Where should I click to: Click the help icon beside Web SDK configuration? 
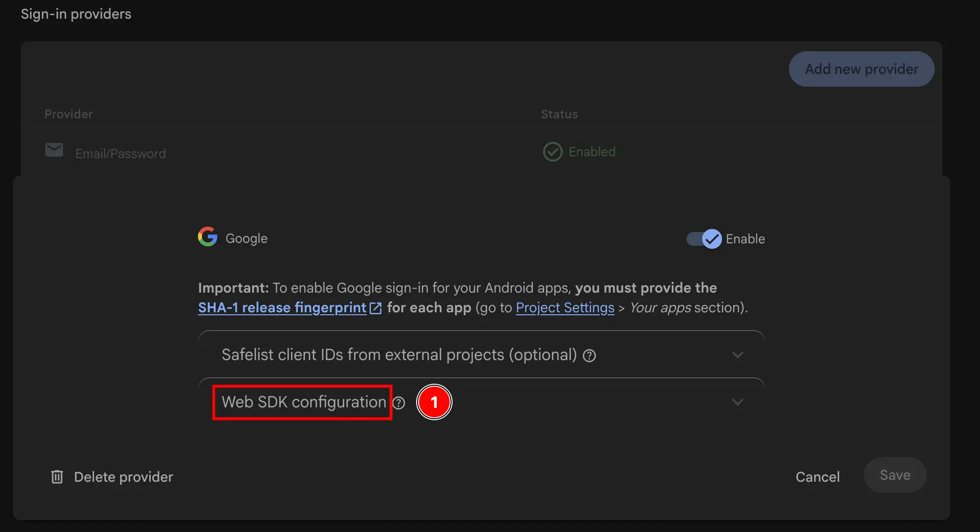399,402
